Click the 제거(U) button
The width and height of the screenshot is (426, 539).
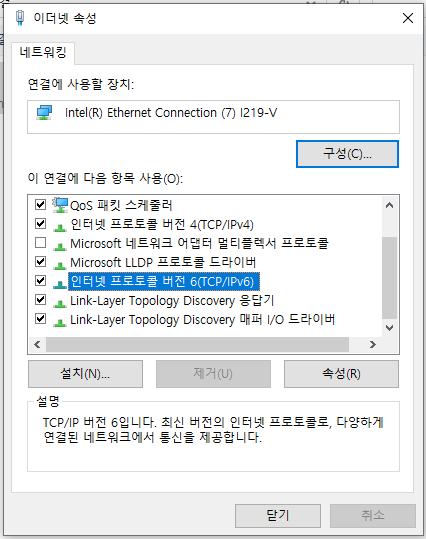pos(213,374)
